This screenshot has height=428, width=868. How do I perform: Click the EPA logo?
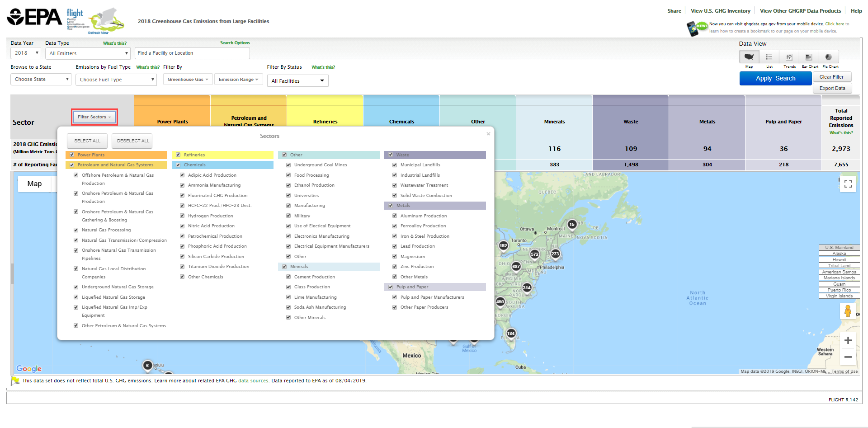click(34, 17)
